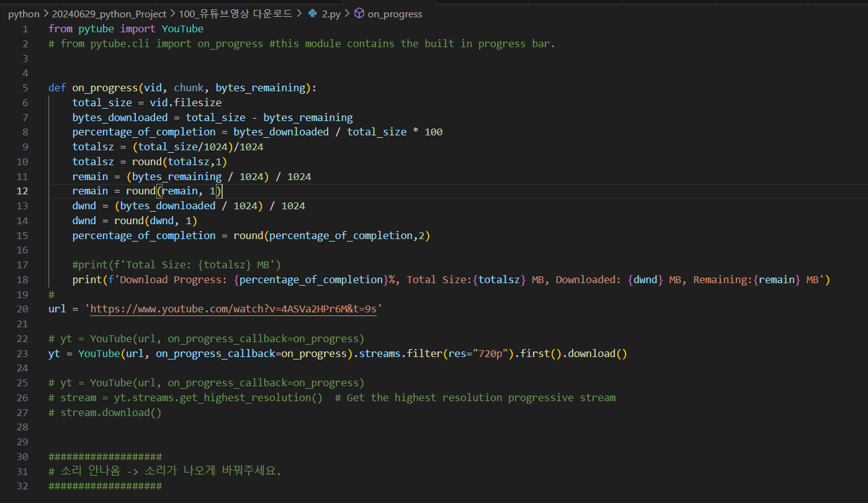This screenshot has width=868, height=503.
Task: Click line number 5 in the gutter
Action: tap(25, 88)
